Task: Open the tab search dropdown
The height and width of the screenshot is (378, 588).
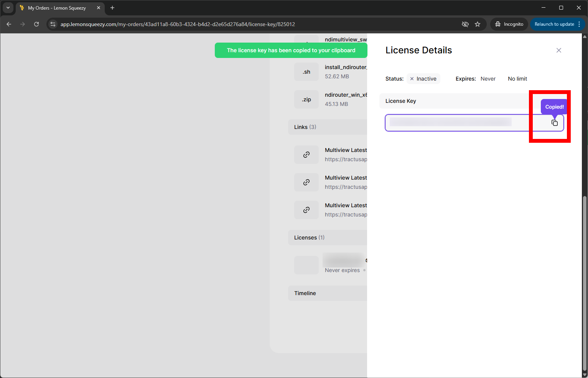Action: point(8,8)
